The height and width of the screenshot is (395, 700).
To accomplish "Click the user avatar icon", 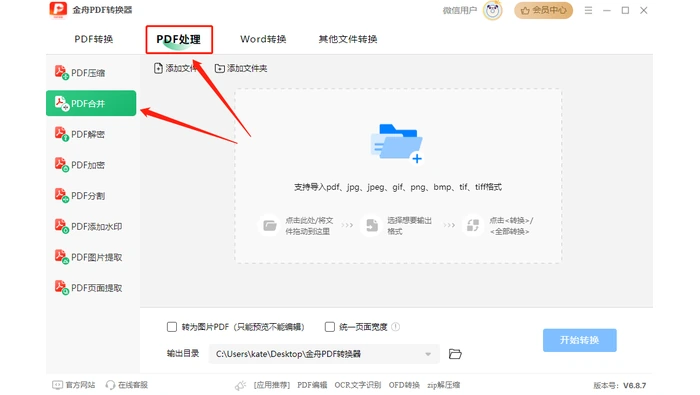I will tap(492, 10).
